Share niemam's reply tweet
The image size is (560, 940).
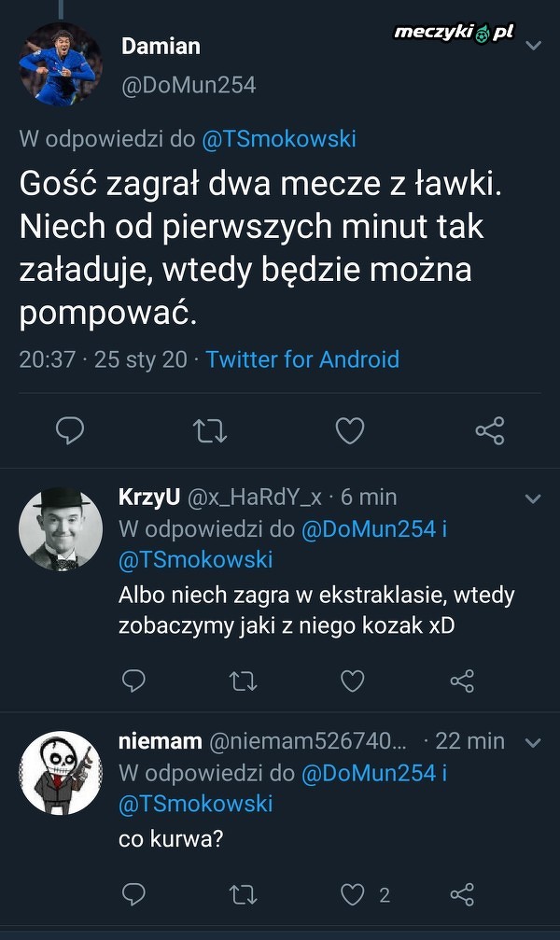[462, 895]
